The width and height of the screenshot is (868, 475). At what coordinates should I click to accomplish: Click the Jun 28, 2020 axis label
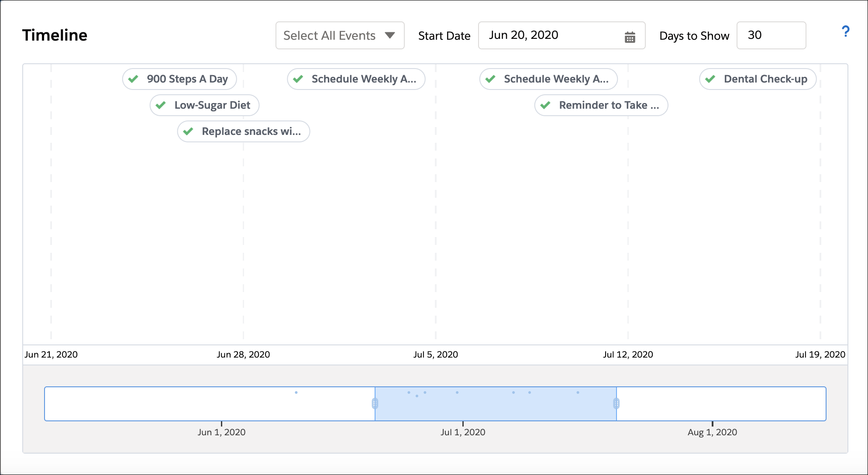(x=243, y=355)
